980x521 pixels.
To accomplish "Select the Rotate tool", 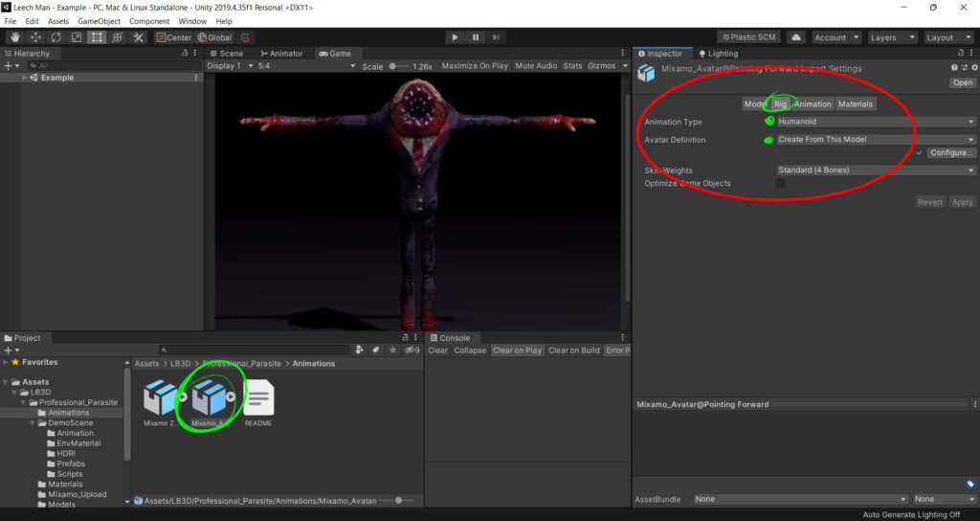I will [56, 37].
